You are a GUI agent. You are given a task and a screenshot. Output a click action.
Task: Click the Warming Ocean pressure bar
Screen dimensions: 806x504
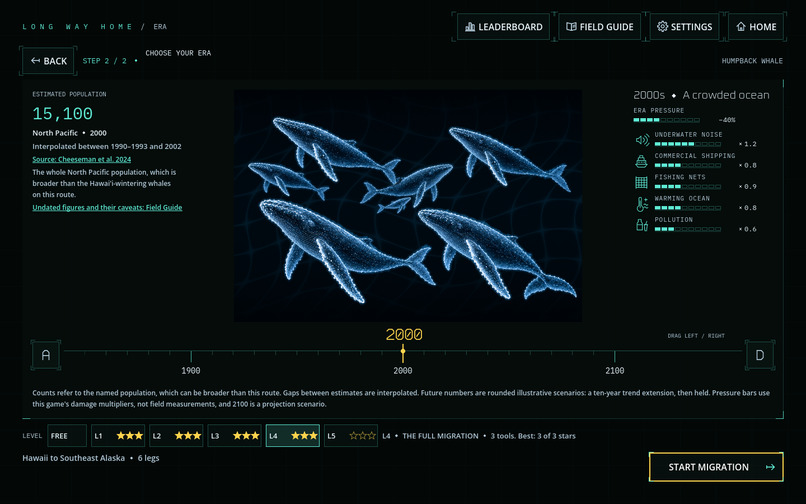[x=688, y=208]
